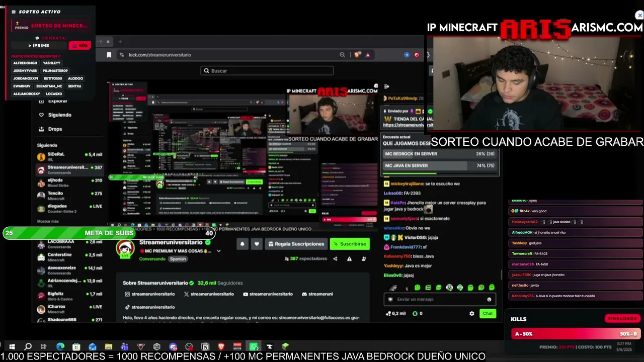Open eljhoda channel in the sidebar
Image resolution: width=644 pixels, height=362 pixels.
70,182
